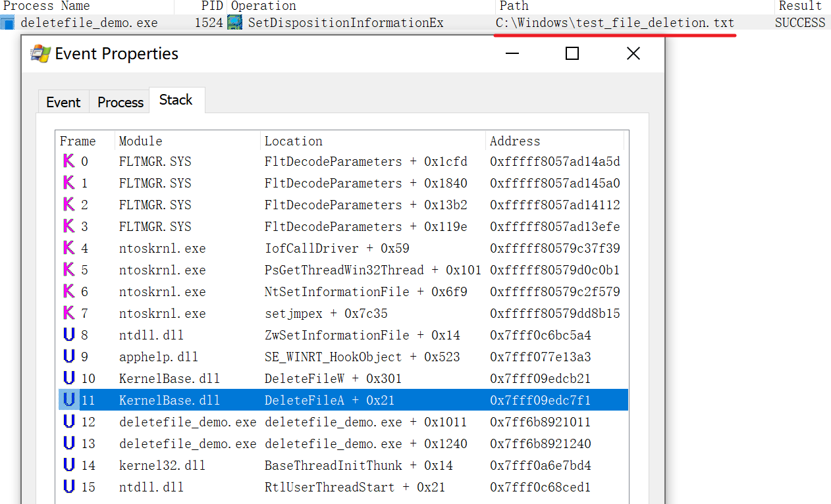Open the Process tab
This screenshot has width=831, height=504.
point(121,102)
